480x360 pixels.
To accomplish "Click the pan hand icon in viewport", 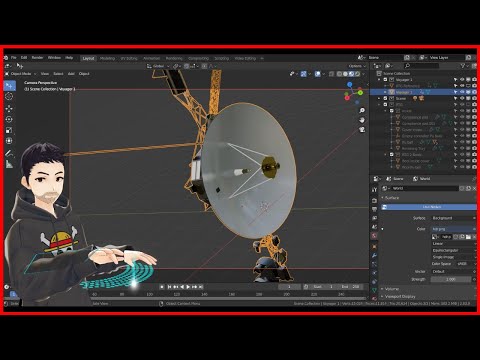I will pyautogui.click(x=362, y=120).
